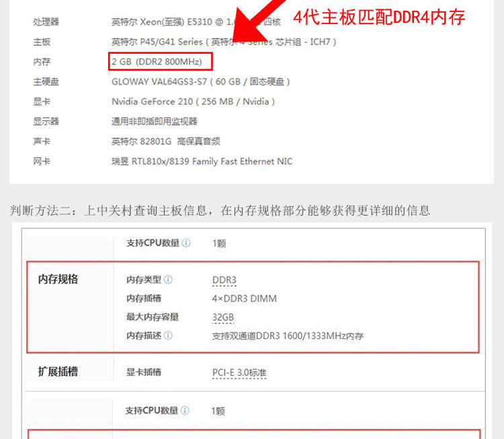Viewport: 504px width, 439px height.
Task: Click the boxed 2 GB (DDR2 800MHz) memory value
Action: [x=161, y=61]
